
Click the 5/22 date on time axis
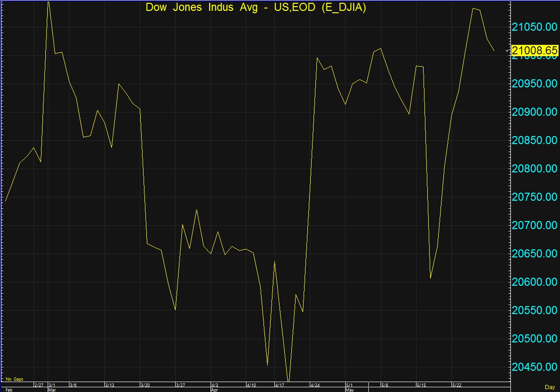click(457, 385)
